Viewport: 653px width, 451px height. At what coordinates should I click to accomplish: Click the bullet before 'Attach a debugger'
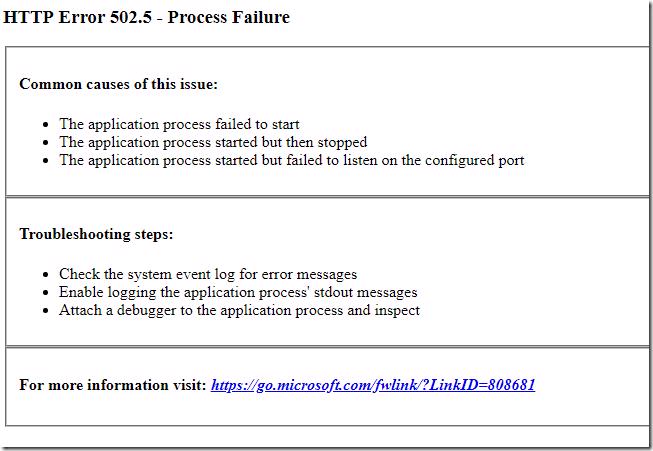pyautogui.click(x=46, y=311)
